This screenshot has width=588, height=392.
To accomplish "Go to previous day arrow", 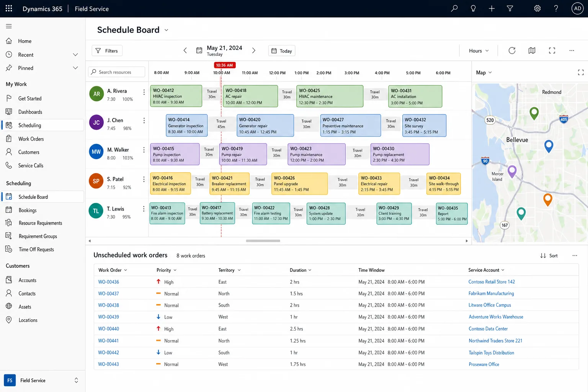I will coord(185,51).
